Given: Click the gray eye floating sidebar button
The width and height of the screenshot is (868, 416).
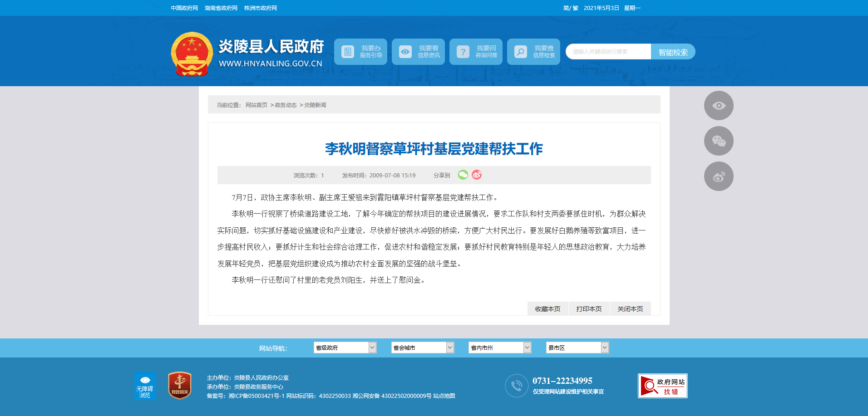Looking at the screenshot, I should (x=718, y=106).
